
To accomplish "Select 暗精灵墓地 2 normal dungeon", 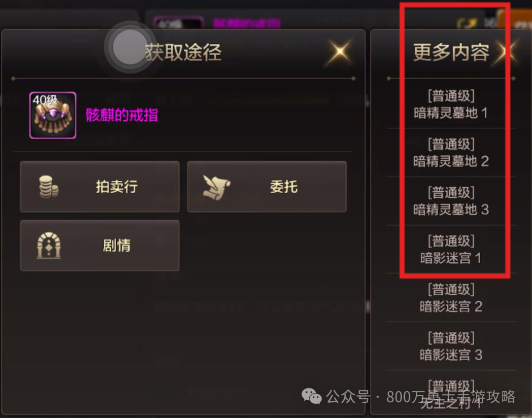I will pyautogui.click(x=451, y=152).
